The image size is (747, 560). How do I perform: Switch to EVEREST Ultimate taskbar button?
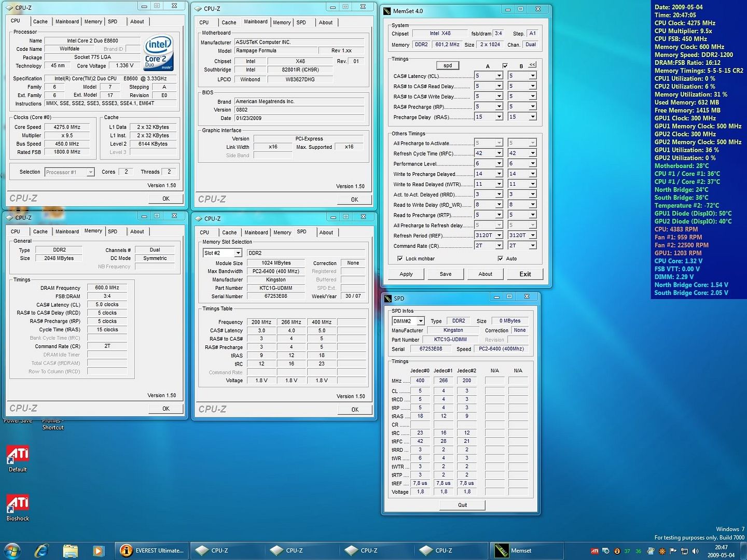tap(152, 551)
